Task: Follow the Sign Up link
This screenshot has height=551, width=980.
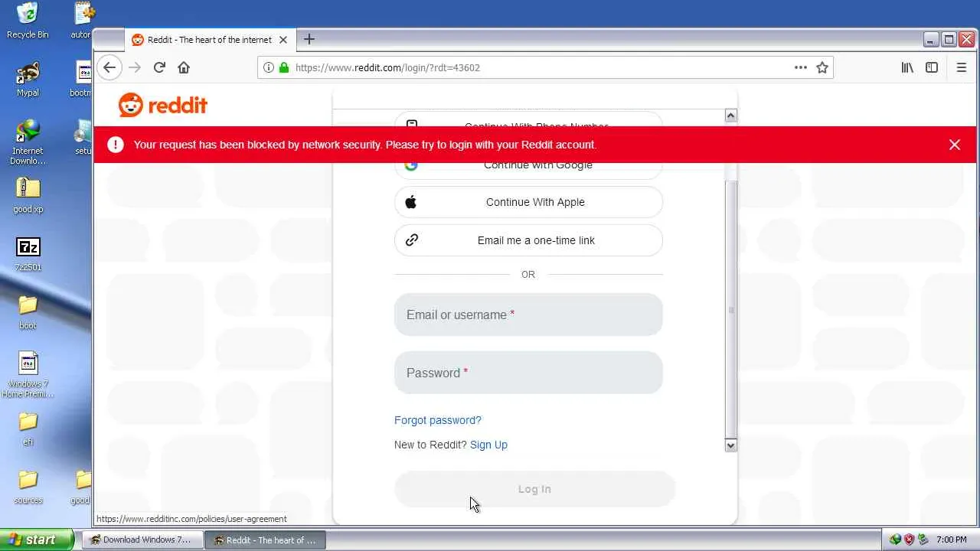Action: 488,445
